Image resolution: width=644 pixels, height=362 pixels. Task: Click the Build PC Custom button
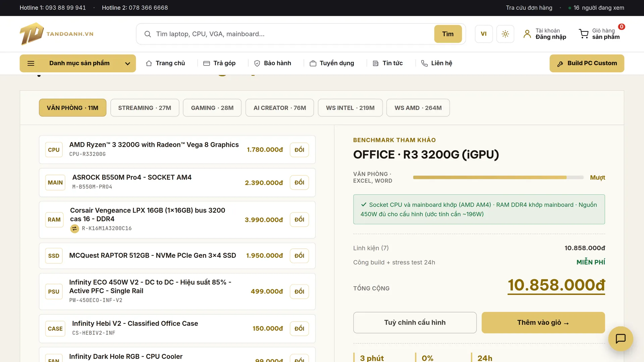pyautogui.click(x=587, y=63)
